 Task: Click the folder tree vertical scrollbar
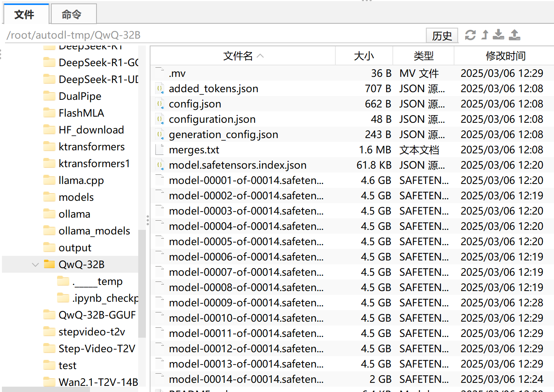(142, 283)
